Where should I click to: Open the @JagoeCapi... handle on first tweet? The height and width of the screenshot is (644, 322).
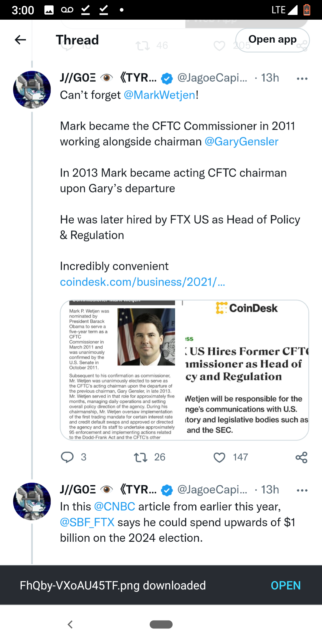[x=212, y=78]
